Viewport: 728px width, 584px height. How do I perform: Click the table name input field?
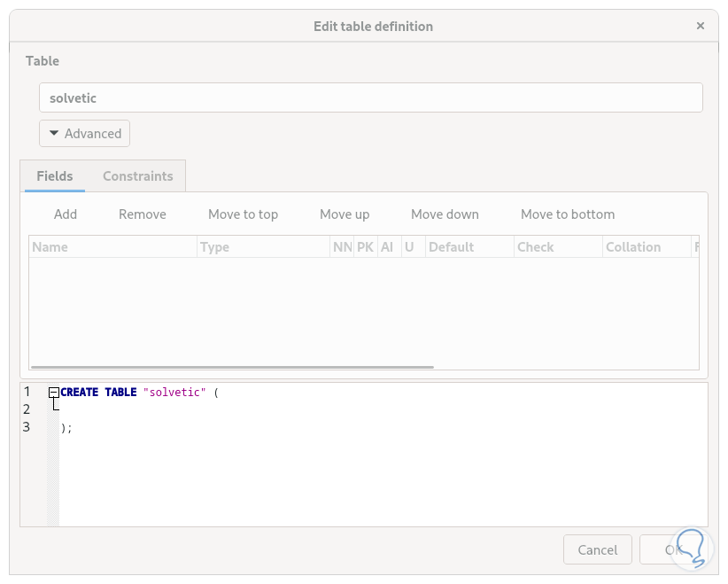coord(370,98)
